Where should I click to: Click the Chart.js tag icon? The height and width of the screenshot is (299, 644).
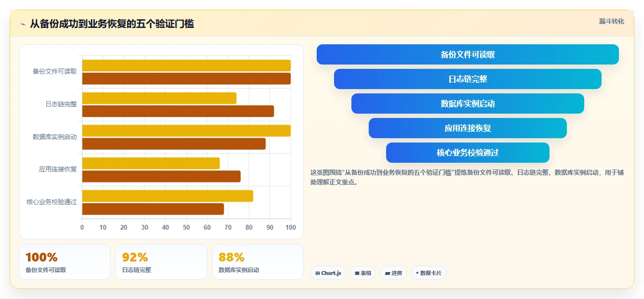[x=318, y=273]
